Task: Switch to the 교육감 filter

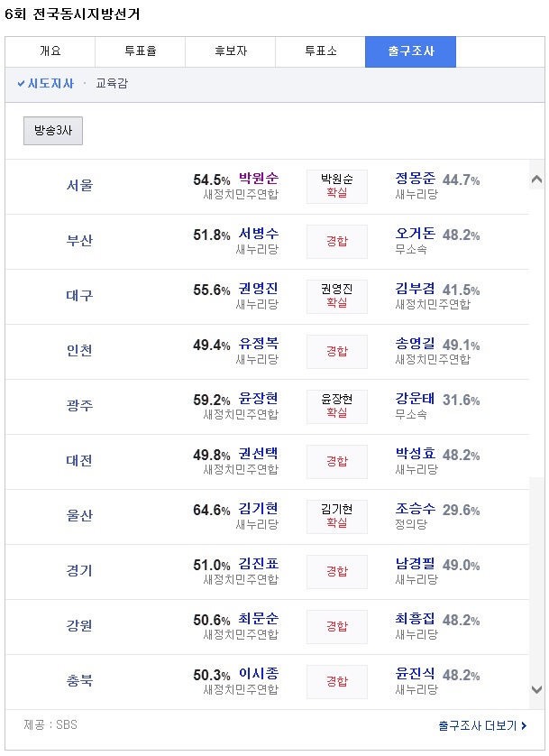Action: pyautogui.click(x=112, y=83)
